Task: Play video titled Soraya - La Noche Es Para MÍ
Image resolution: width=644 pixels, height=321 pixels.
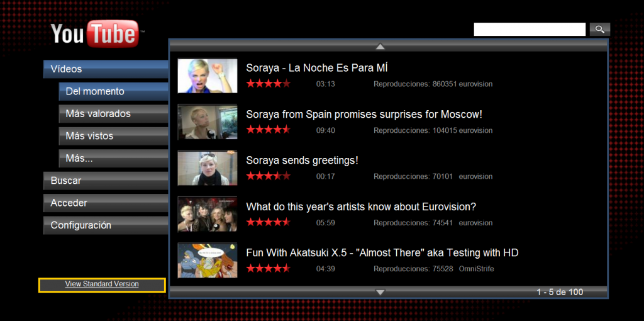Action: 317,68
